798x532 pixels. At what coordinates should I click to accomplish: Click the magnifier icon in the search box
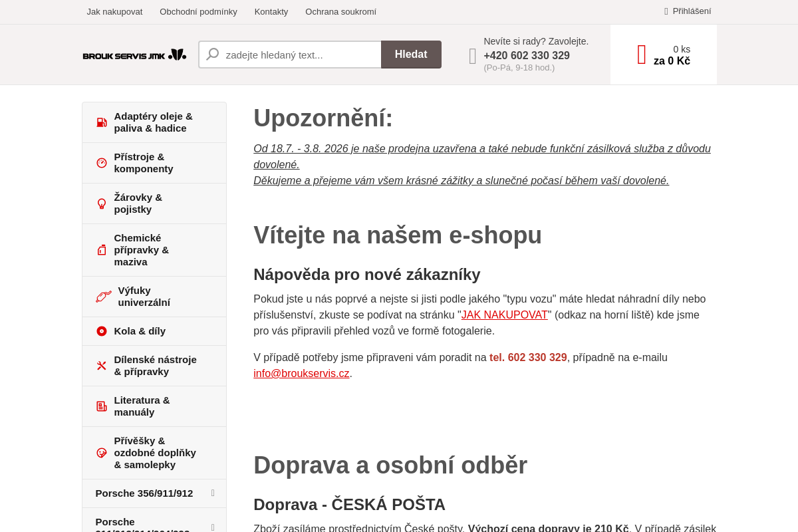(213, 55)
